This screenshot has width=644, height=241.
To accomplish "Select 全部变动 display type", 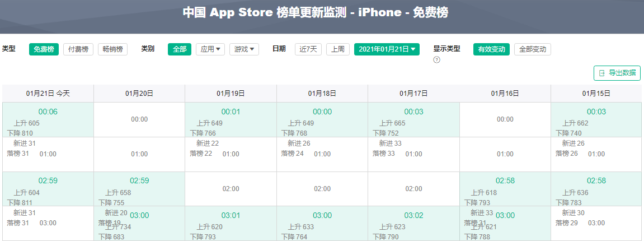I will [x=533, y=49].
